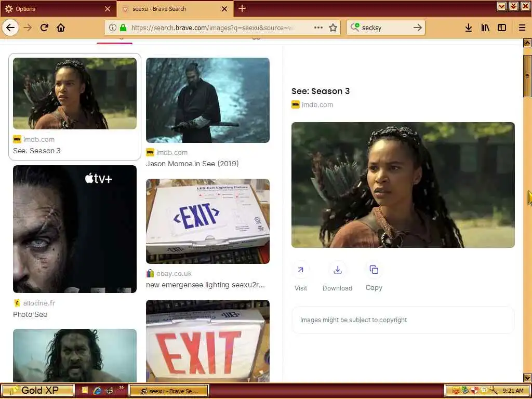Show site information icon in address bar
Viewport: 532px width, 399px height.
click(x=113, y=28)
